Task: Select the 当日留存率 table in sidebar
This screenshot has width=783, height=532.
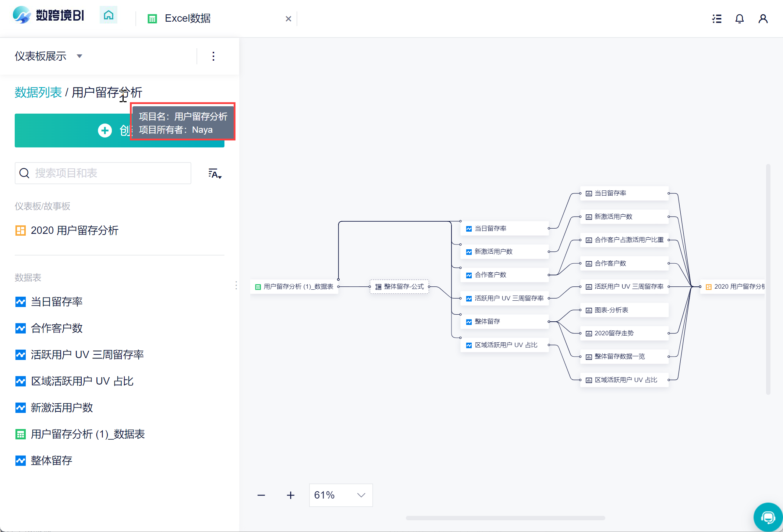Action: (56, 302)
